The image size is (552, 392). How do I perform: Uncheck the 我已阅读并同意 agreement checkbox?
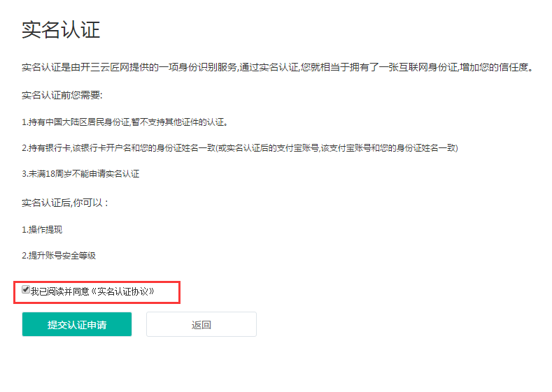coord(26,290)
